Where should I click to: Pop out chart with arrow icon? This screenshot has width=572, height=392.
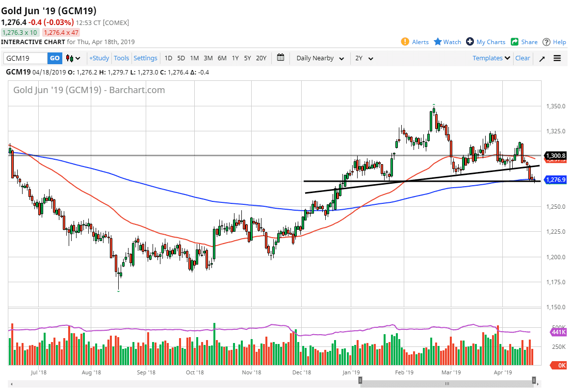point(542,58)
